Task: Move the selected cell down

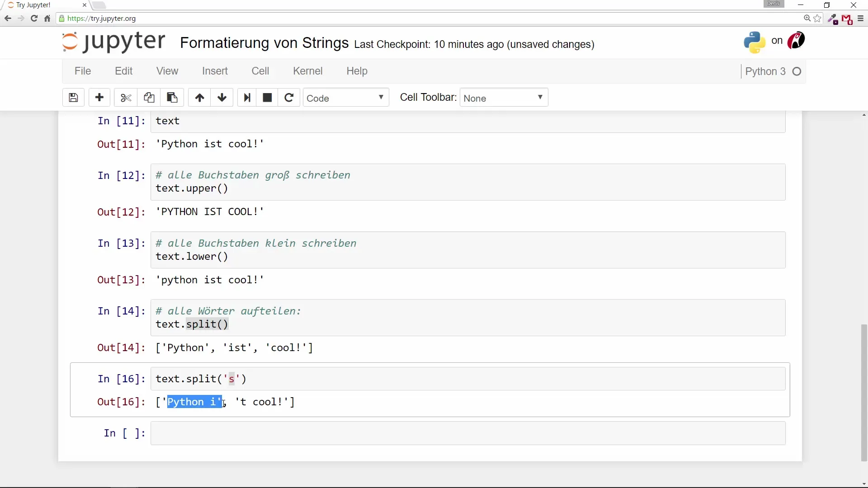Action: click(222, 98)
